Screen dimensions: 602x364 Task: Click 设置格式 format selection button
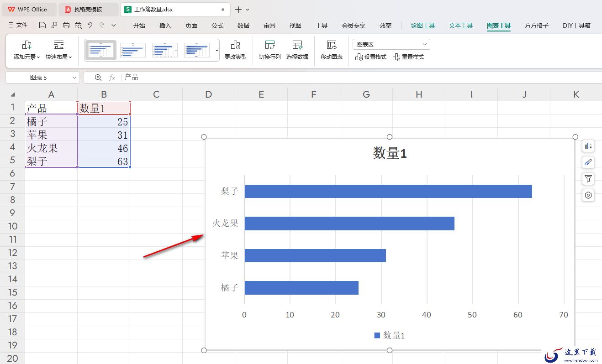[370, 57]
